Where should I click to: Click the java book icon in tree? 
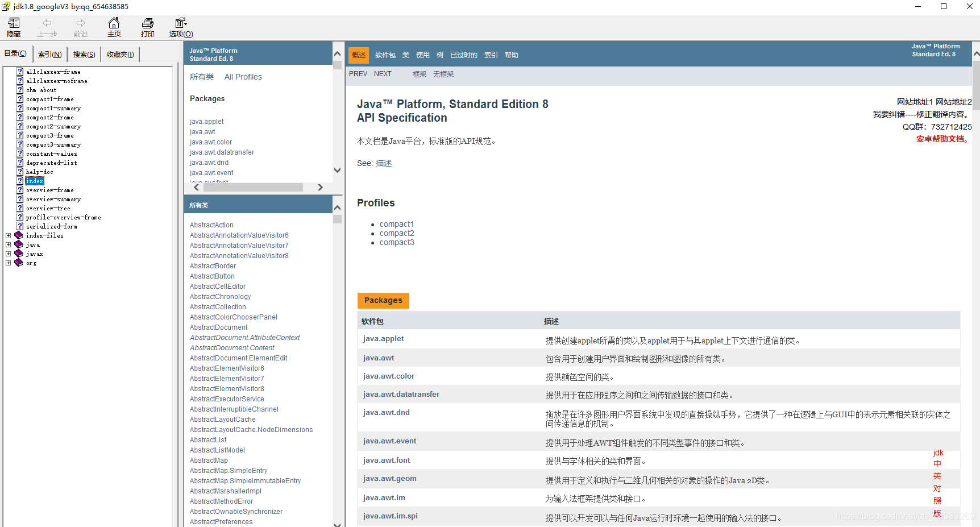(19, 244)
